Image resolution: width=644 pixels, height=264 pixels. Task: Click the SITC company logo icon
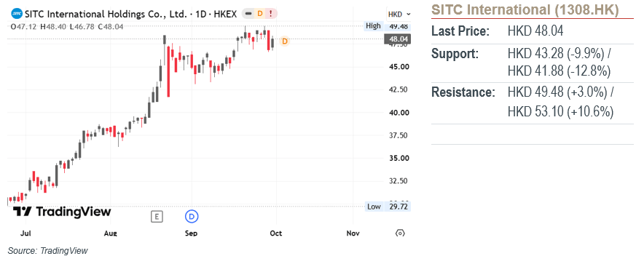17,14
